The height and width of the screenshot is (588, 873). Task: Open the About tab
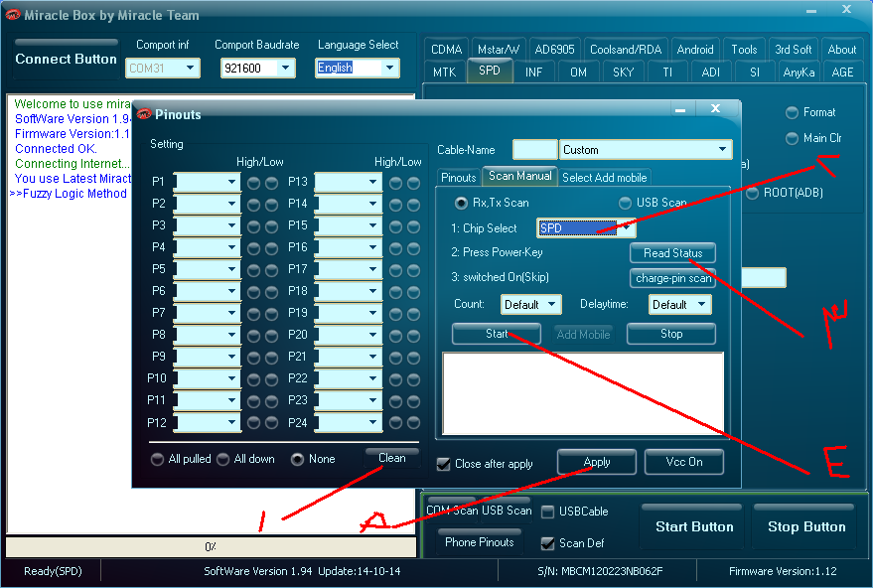(842, 50)
